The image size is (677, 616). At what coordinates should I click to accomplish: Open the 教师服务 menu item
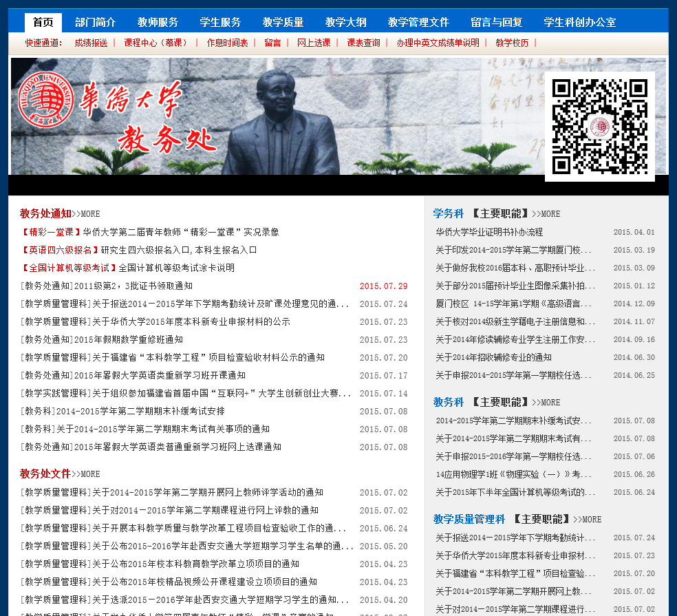click(158, 23)
